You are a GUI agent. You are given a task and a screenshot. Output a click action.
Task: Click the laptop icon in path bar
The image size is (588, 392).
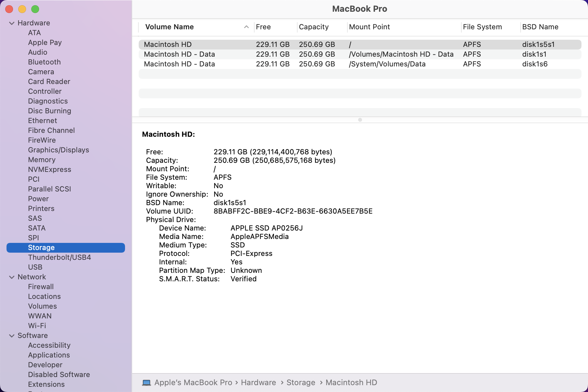click(147, 383)
